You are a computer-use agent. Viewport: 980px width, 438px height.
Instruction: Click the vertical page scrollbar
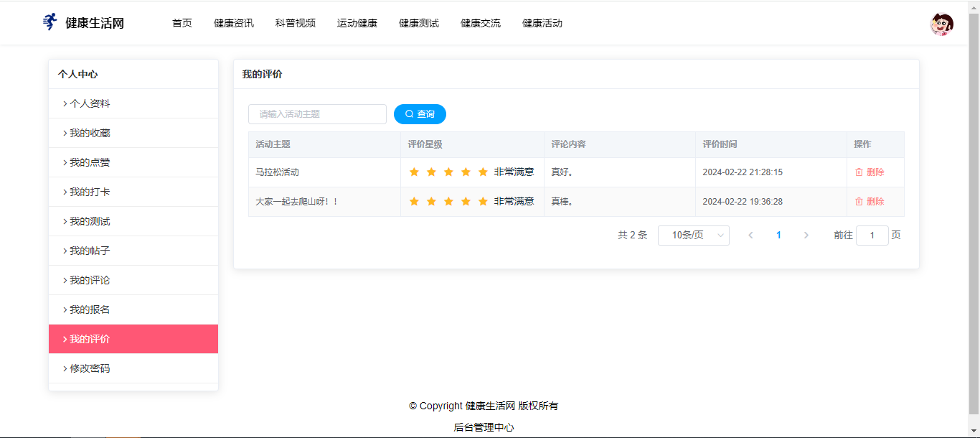[x=974, y=215]
